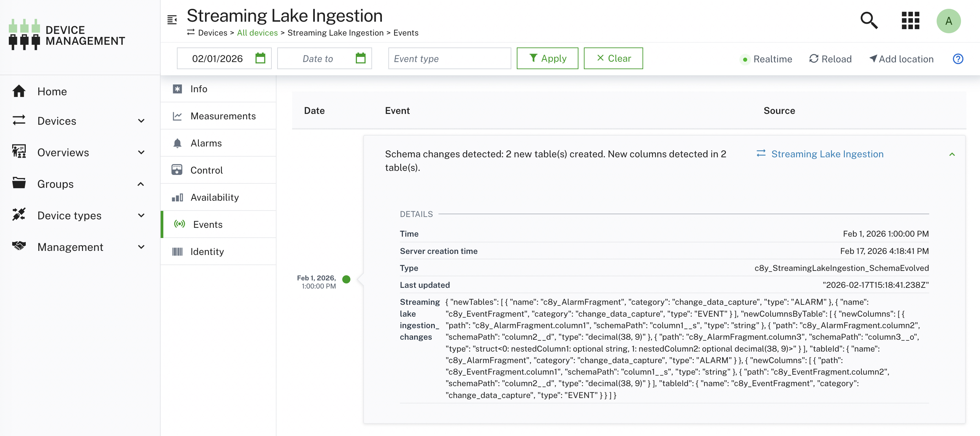Click the Identity barcode icon
The height and width of the screenshot is (436, 980).
177,251
